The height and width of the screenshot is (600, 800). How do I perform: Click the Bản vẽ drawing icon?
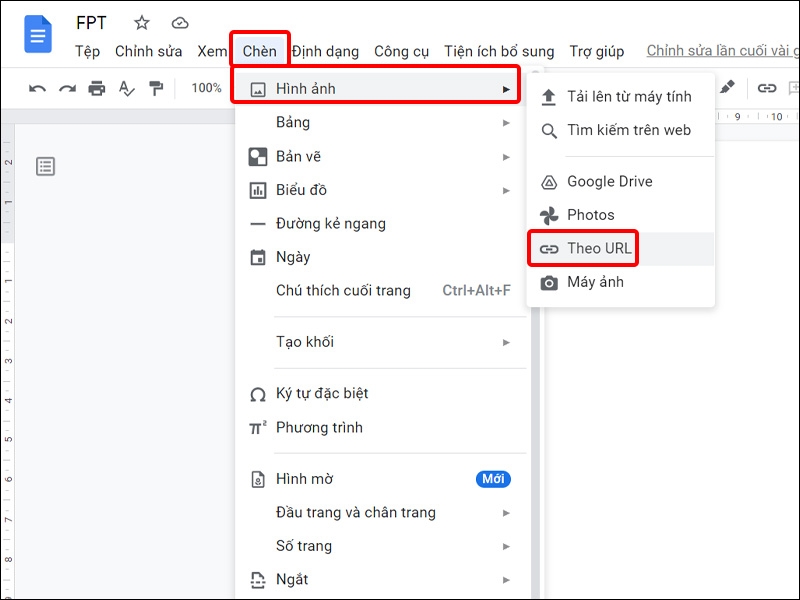[x=258, y=157]
